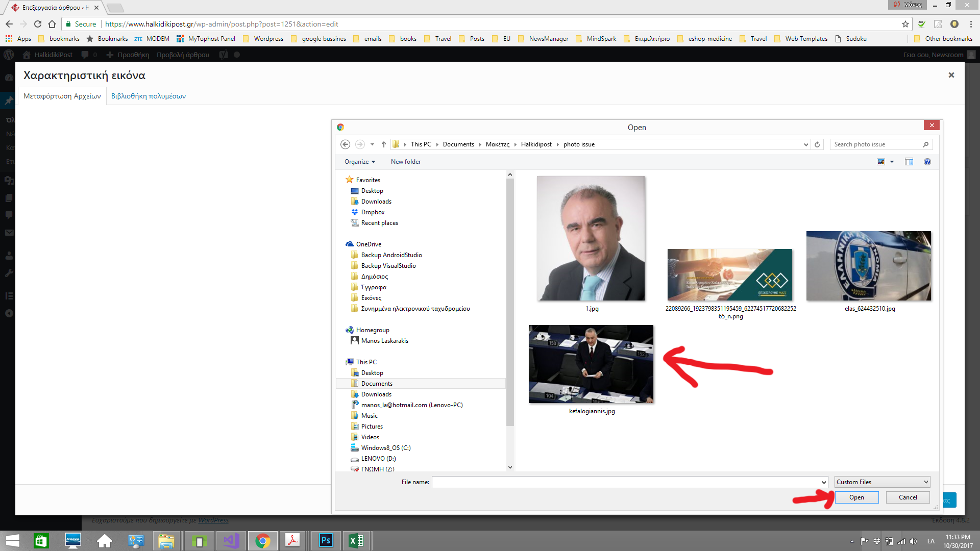Screen dimensions: 980x551
Task: Click the Change your view icon
Action: pos(881,162)
